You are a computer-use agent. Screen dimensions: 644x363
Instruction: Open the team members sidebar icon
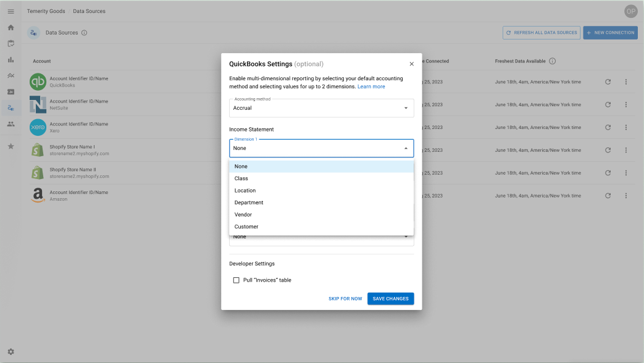point(10,124)
